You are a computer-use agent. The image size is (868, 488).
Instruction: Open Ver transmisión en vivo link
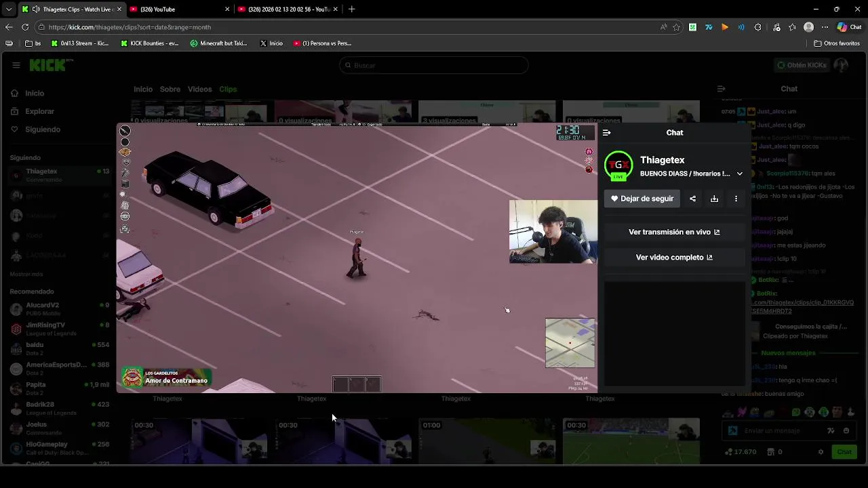674,232
